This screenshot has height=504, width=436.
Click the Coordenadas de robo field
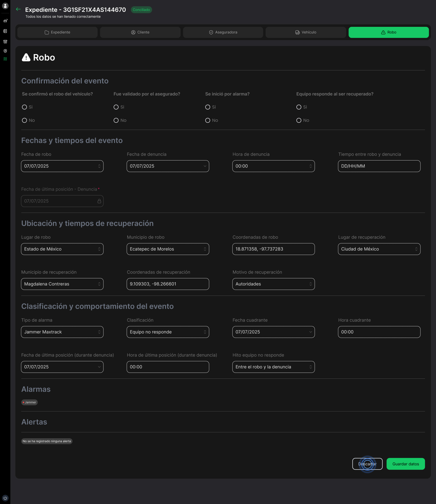pyautogui.click(x=273, y=249)
